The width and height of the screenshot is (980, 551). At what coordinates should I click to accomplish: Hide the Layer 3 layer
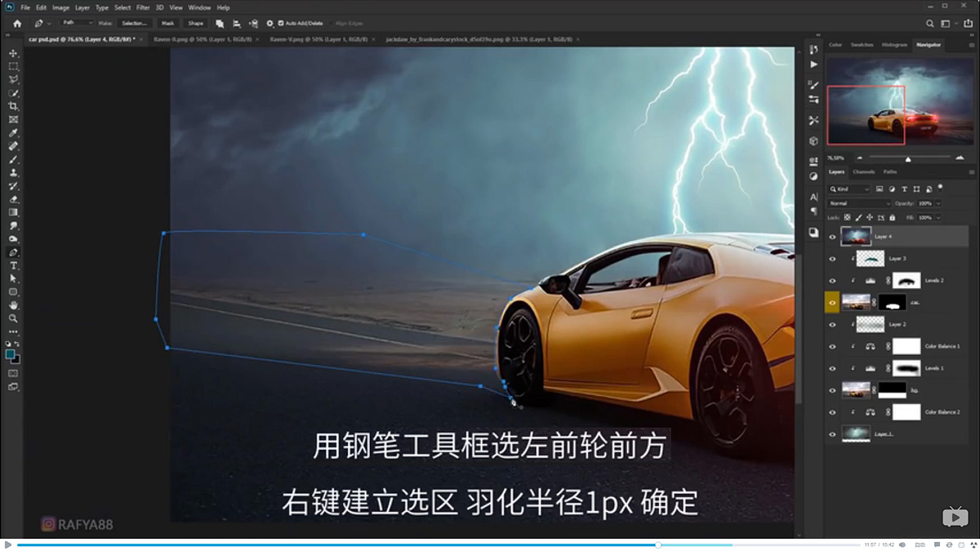832,259
